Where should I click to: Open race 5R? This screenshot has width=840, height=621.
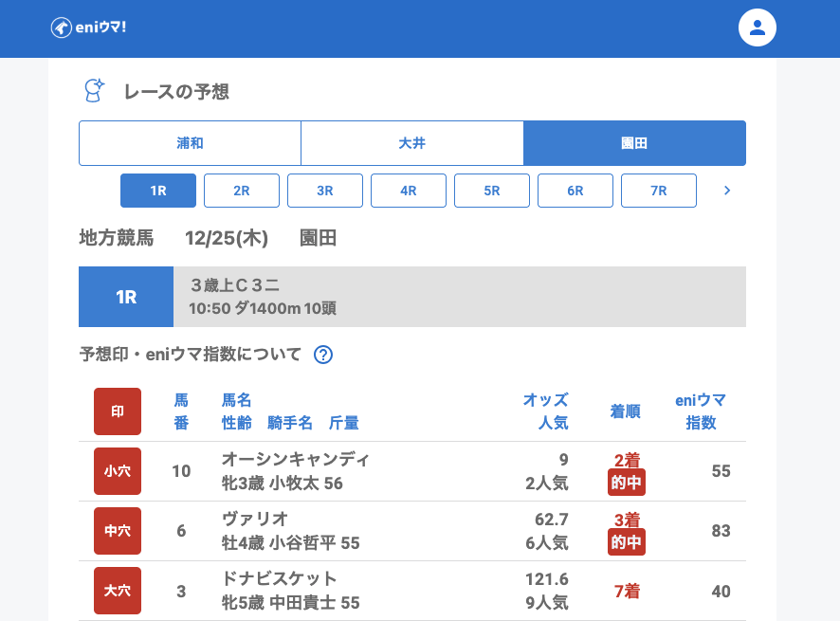click(x=492, y=191)
